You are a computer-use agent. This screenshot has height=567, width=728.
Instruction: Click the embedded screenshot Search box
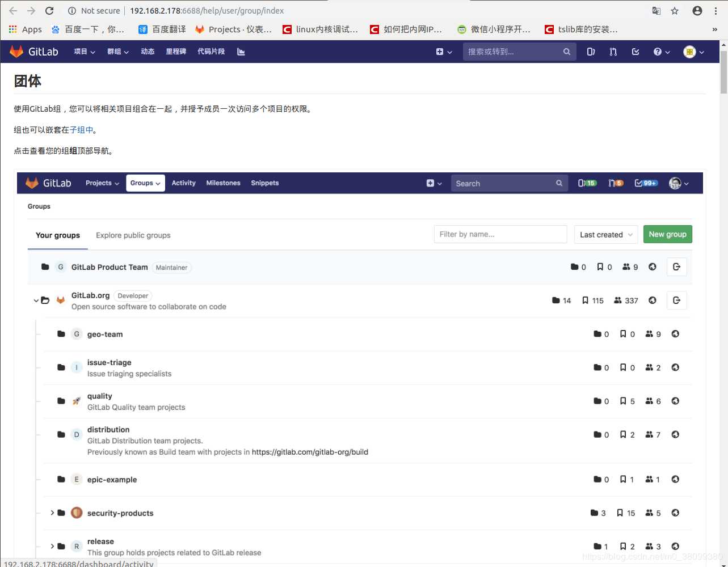coord(510,183)
